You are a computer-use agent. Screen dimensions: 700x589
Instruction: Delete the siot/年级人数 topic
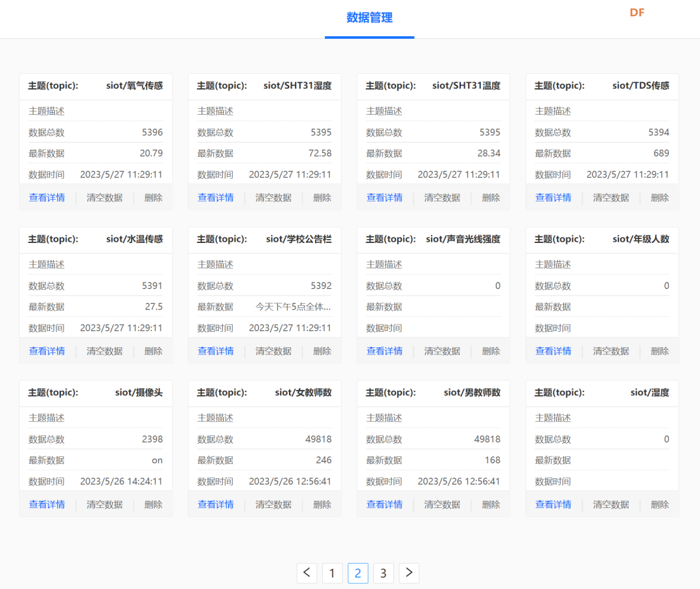click(x=659, y=351)
